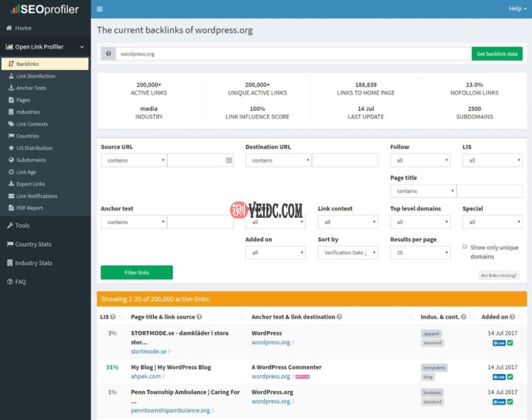
Task: Click the blue Link badge for ahpek.com row
Action: click(499, 377)
